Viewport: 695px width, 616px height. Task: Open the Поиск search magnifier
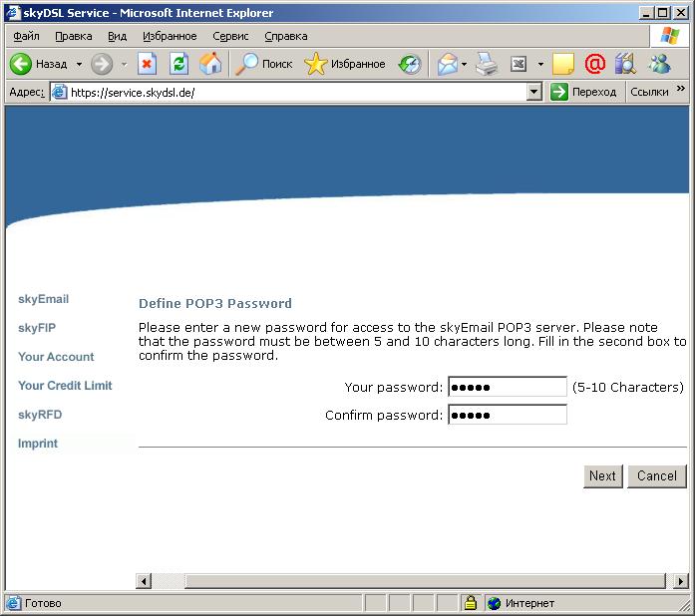[246, 64]
